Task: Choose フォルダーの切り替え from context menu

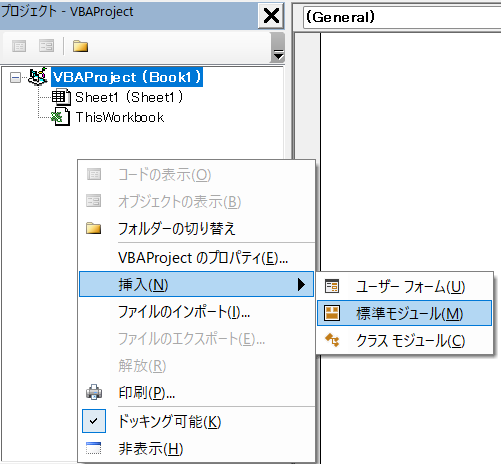Action: tap(197, 229)
